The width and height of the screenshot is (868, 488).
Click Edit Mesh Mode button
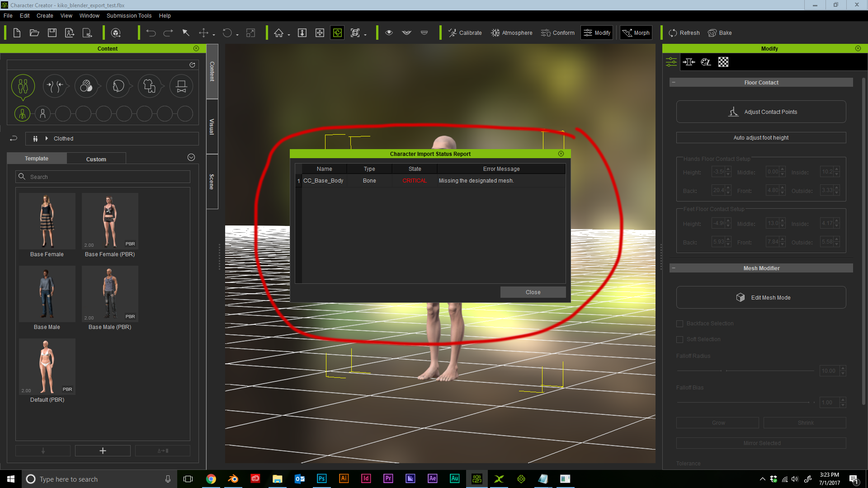pyautogui.click(x=761, y=297)
